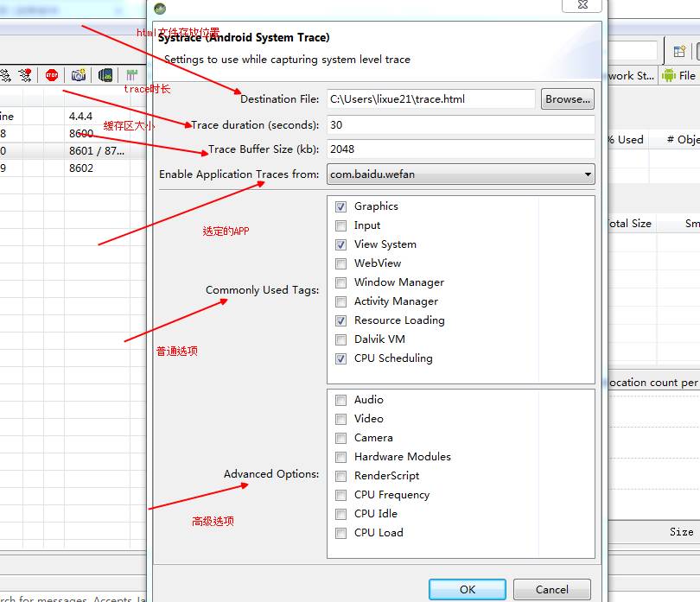Switch to the File tab in background window

[x=679, y=75]
